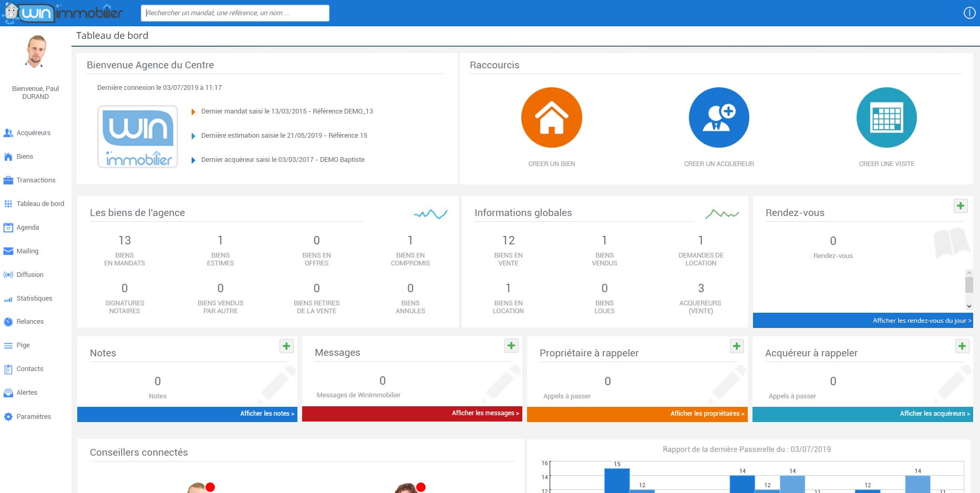This screenshot has width=980, height=493.
Task: Click the 3 Acquéreurs (vente) count
Action: point(700,289)
